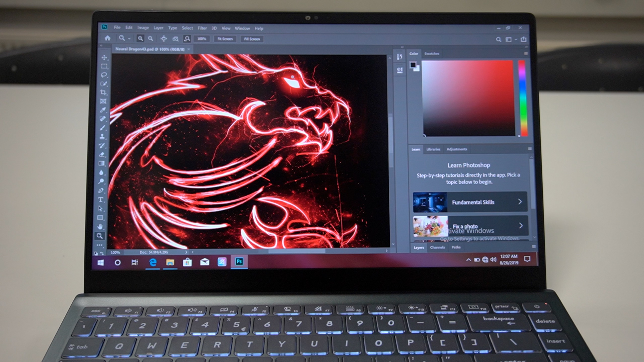The image size is (644, 362).
Task: Select the Frame tool
Action: pyautogui.click(x=103, y=101)
